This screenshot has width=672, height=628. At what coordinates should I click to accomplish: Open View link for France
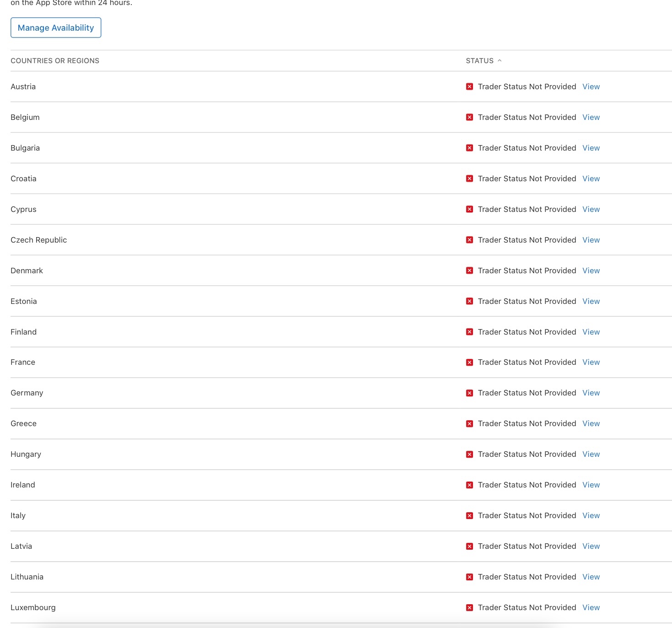591,362
